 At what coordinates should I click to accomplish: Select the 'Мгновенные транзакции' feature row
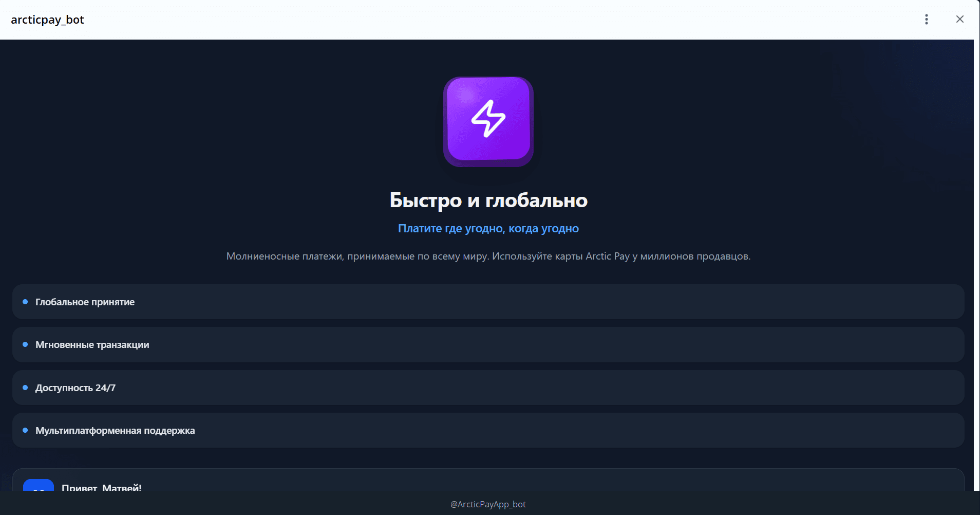click(x=488, y=345)
